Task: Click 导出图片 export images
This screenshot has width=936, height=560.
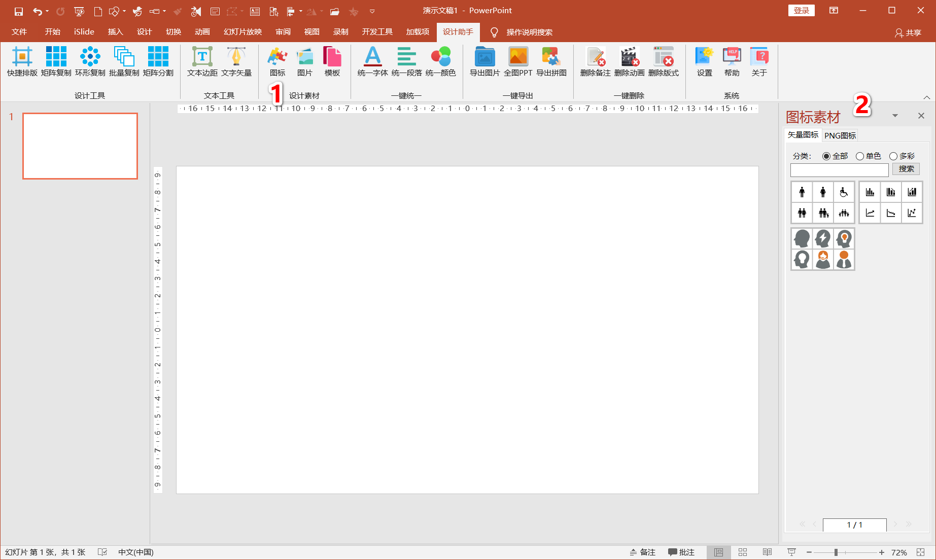Action: [x=485, y=62]
